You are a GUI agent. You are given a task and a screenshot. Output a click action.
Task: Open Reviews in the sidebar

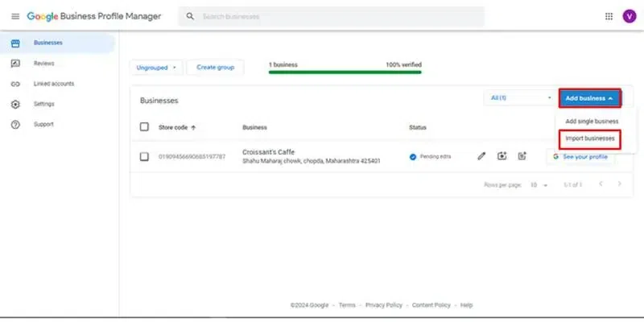pos(44,64)
